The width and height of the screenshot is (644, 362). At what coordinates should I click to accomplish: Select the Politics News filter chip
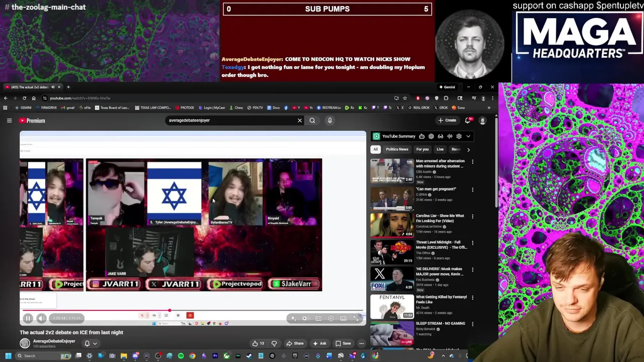[397, 149]
